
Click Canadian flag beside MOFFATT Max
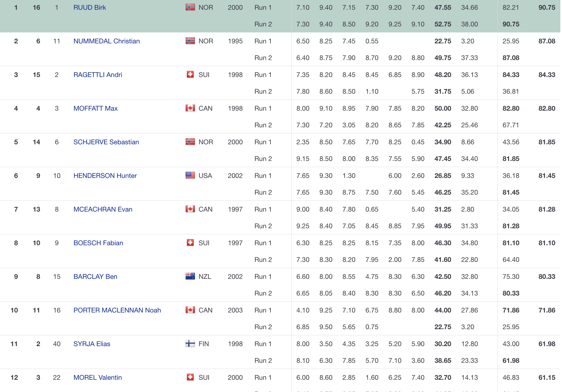[190, 108]
